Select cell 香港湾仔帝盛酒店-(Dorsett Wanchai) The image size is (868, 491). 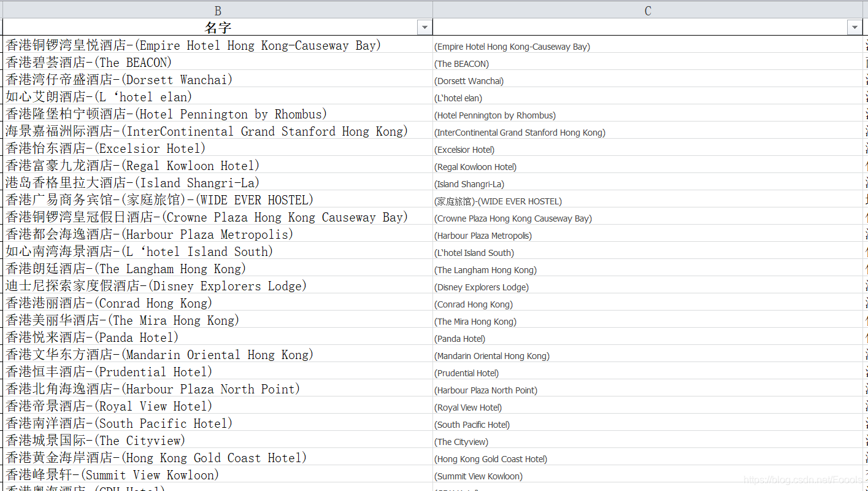click(x=218, y=79)
